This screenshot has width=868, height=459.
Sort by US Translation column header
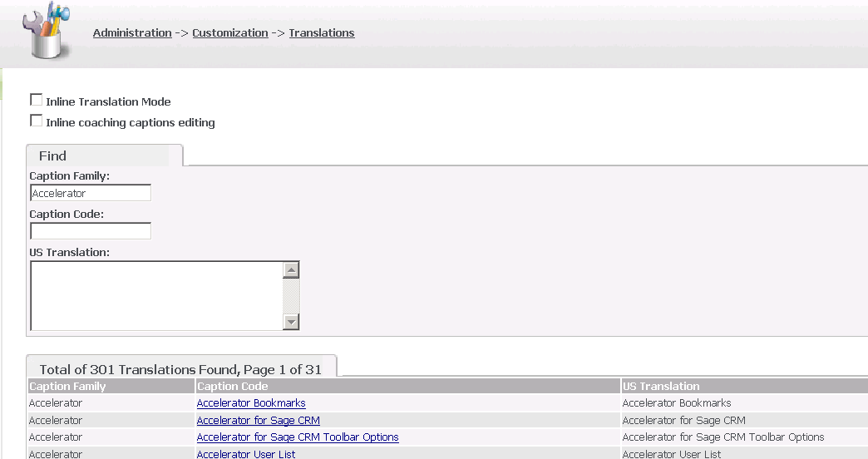[745, 386]
